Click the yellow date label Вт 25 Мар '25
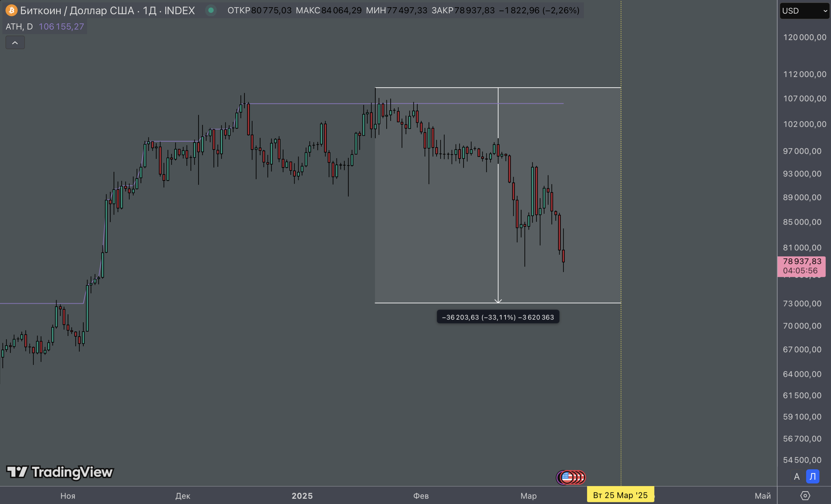This screenshot has width=831, height=504. (x=620, y=495)
